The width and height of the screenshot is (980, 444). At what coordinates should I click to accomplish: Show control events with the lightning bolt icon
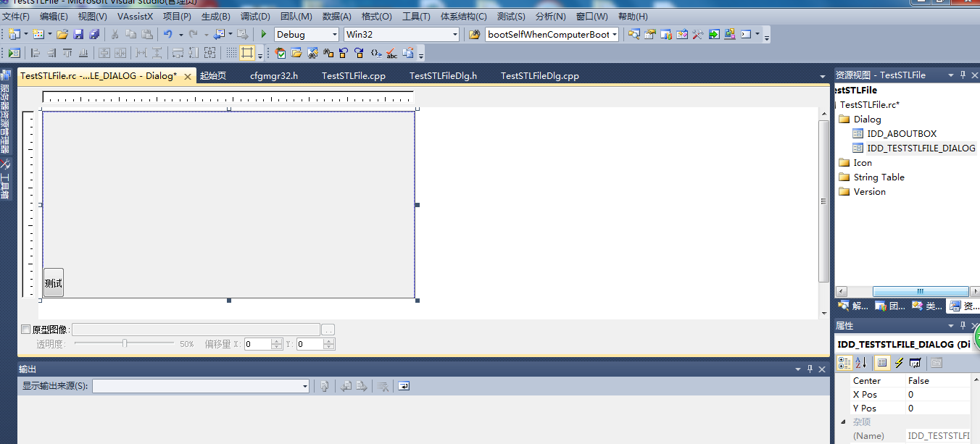point(899,363)
